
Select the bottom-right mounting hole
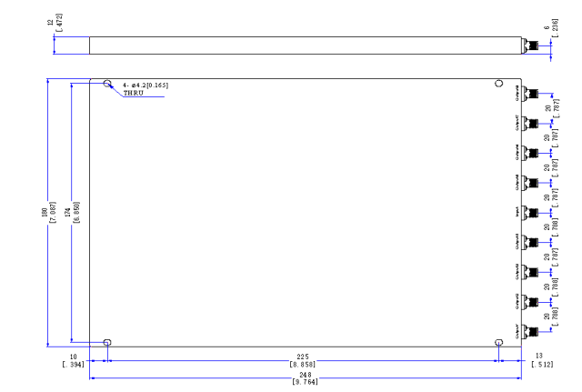click(499, 342)
